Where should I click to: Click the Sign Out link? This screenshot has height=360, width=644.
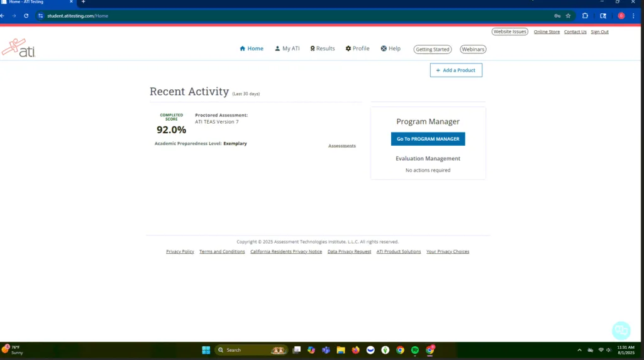point(599,31)
